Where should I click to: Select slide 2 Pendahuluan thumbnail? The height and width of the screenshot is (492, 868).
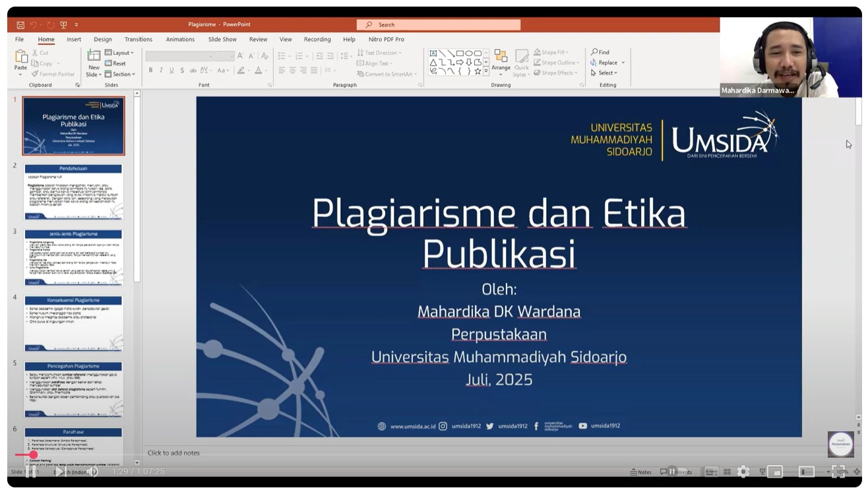click(73, 192)
